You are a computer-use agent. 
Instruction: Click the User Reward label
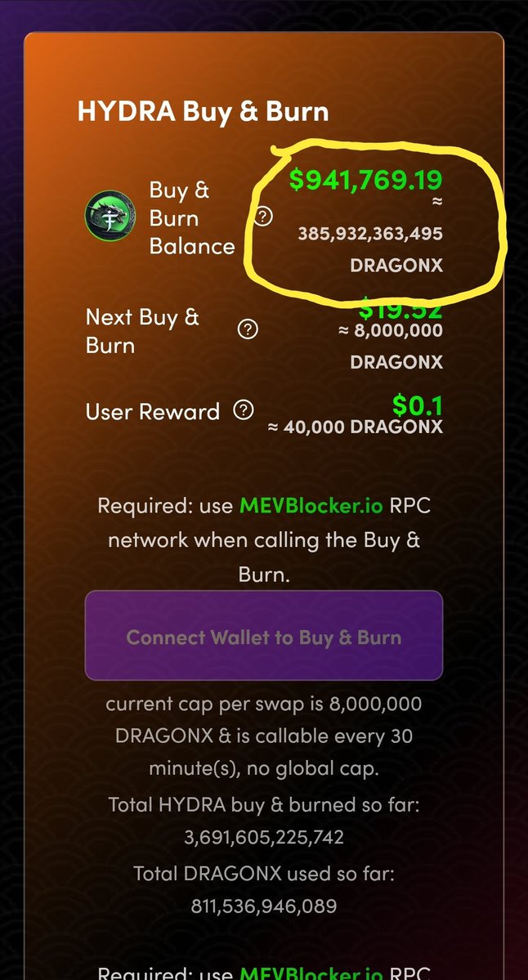153,412
